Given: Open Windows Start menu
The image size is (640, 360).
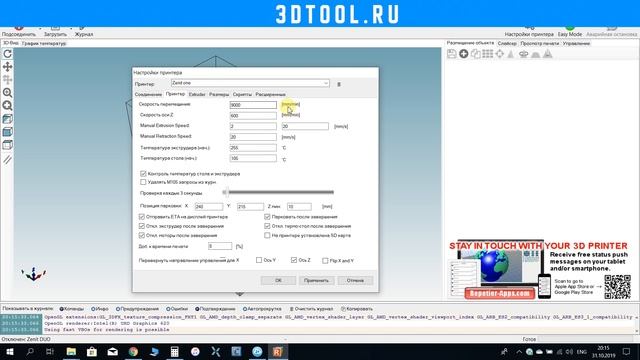Looking at the screenshot, I should 9,351.
